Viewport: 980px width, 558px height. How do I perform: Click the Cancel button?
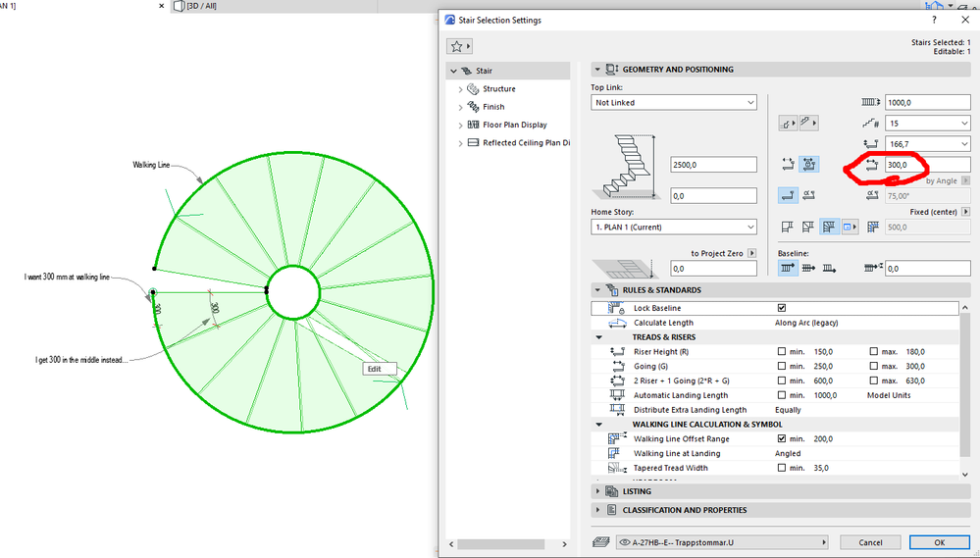(x=870, y=542)
